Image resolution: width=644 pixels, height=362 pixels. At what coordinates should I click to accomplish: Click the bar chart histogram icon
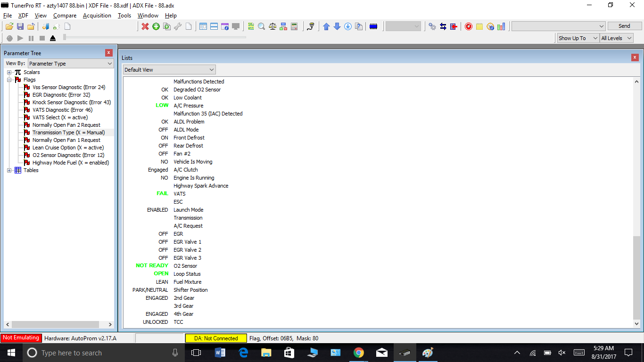coord(501,26)
